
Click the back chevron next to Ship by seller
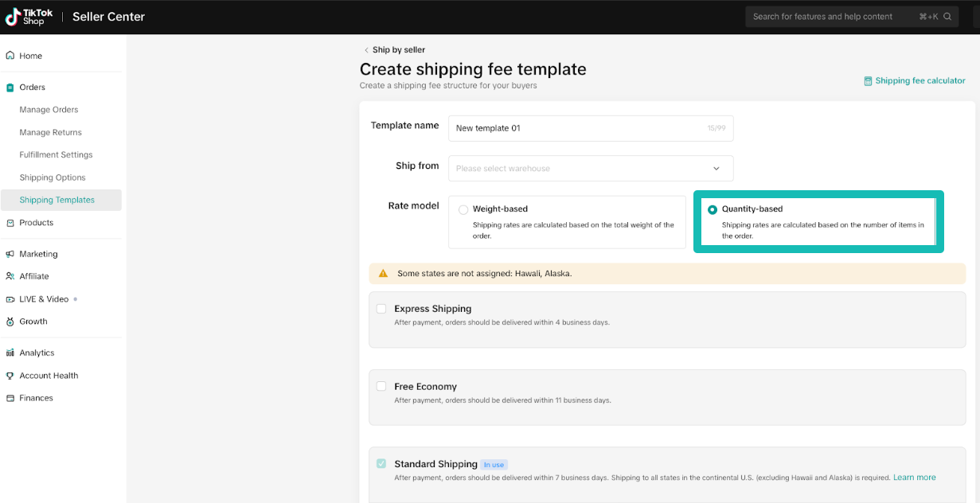point(365,49)
